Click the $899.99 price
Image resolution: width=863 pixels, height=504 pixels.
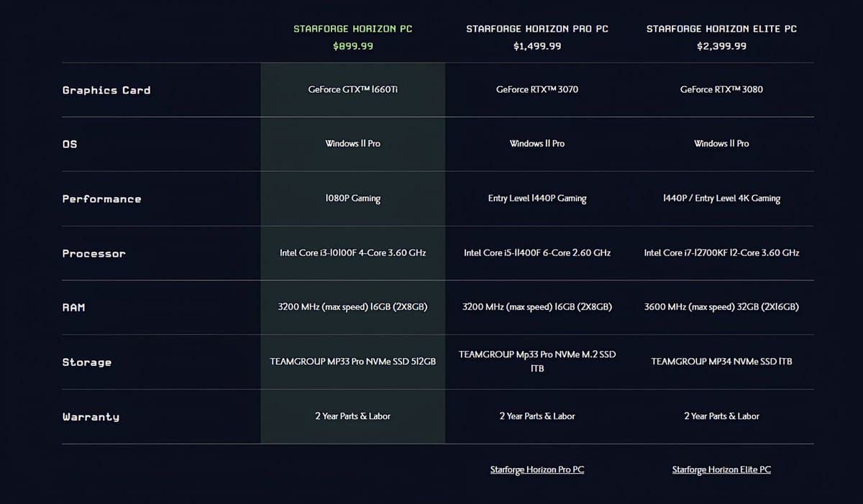coord(352,46)
